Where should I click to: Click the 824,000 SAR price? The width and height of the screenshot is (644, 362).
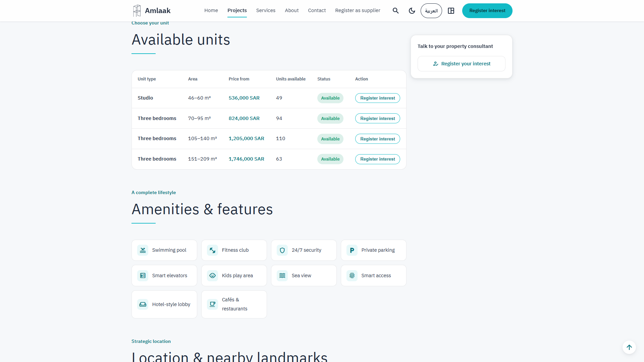click(x=244, y=118)
